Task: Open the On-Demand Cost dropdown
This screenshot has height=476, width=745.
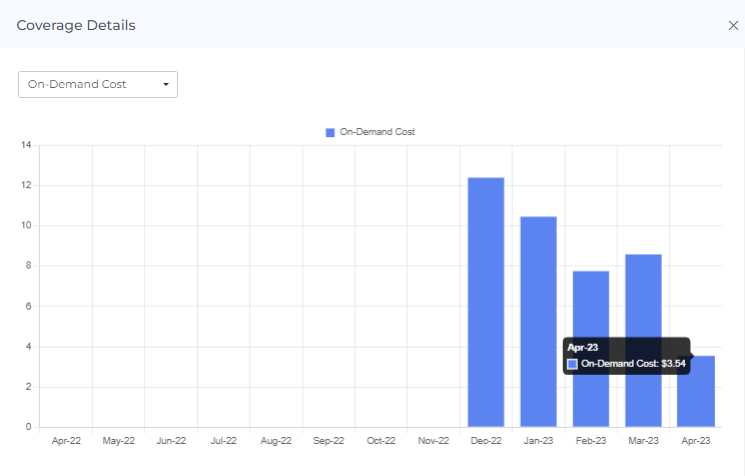Action: (x=97, y=84)
